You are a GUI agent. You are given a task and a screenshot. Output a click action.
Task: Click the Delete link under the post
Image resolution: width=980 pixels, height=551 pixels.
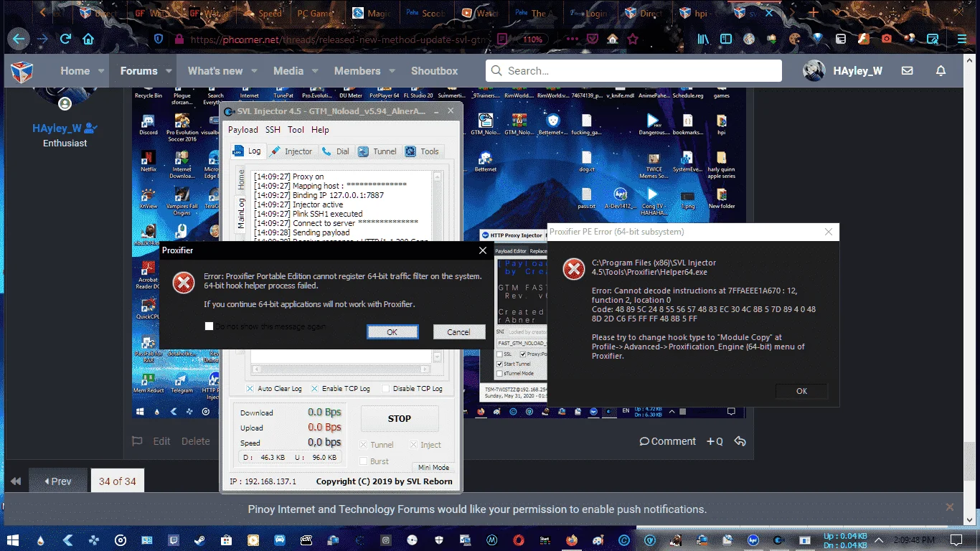[195, 441]
